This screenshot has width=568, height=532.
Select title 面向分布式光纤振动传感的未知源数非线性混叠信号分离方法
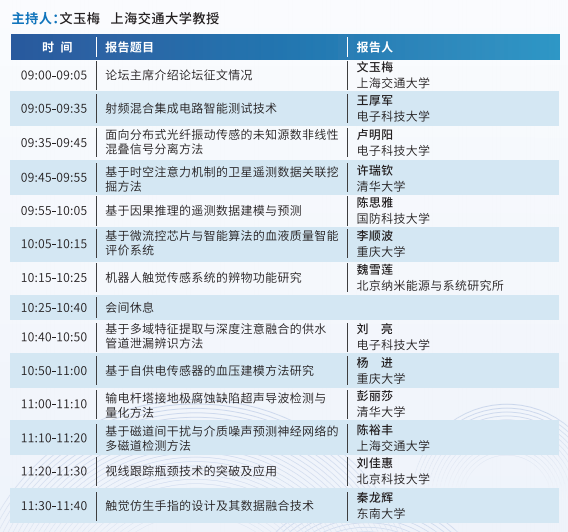click(222, 142)
